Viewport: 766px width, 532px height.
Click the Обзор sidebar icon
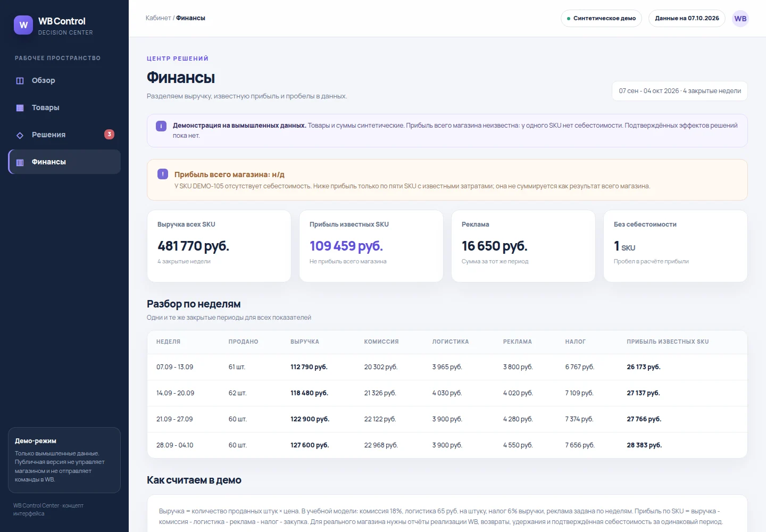click(x=20, y=81)
